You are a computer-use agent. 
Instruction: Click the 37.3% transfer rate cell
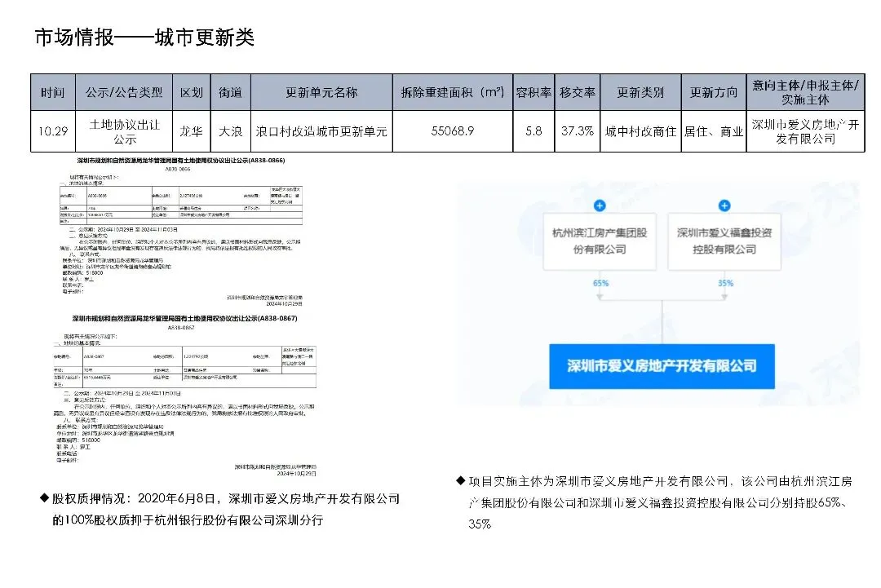(577, 131)
